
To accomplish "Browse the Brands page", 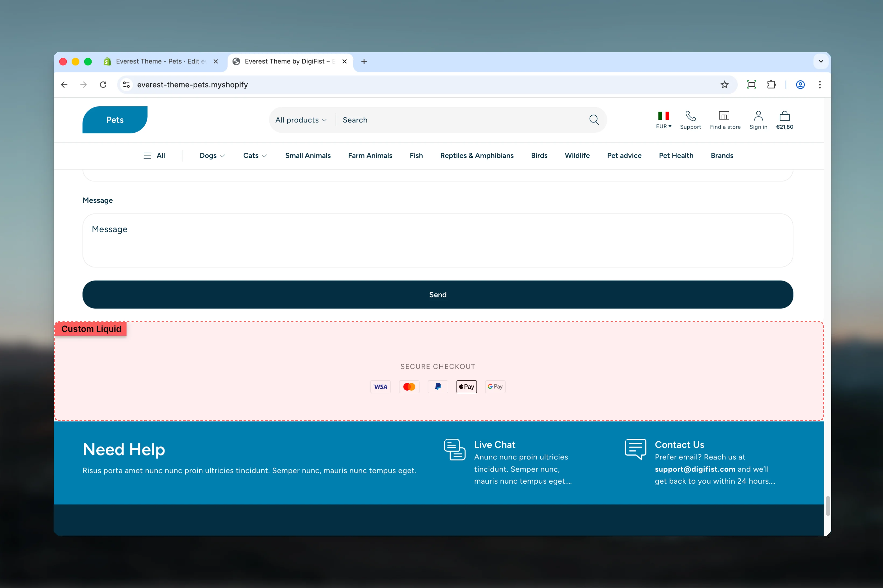I will click(722, 156).
